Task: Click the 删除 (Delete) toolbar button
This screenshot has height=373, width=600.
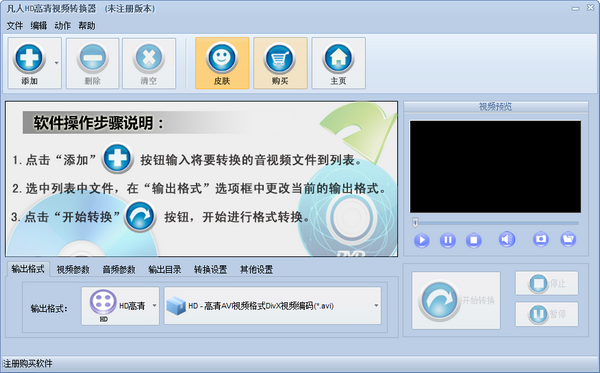Action: (x=92, y=63)
